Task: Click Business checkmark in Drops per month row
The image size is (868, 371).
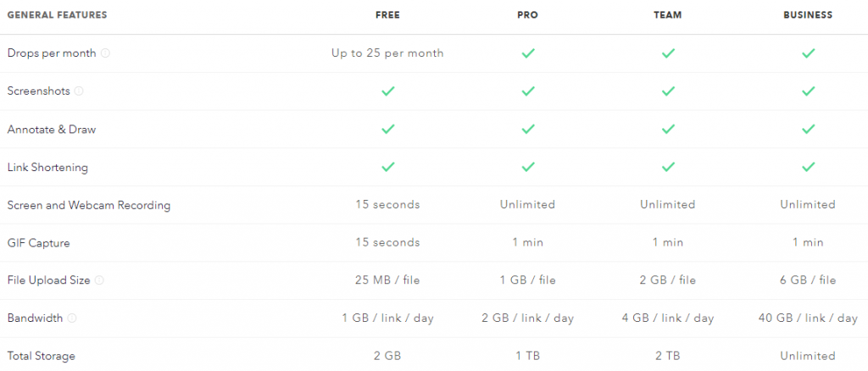Action: pyautogui.click(x=808, y=53)
